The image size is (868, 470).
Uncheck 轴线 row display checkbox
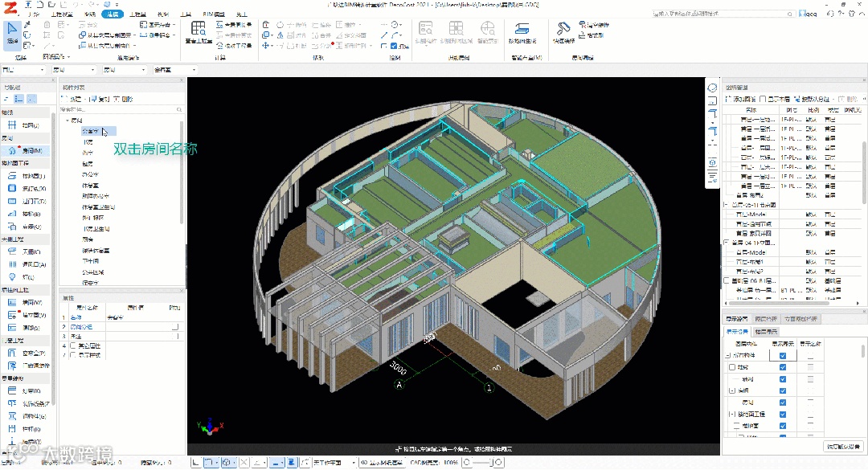coord(782,368)
